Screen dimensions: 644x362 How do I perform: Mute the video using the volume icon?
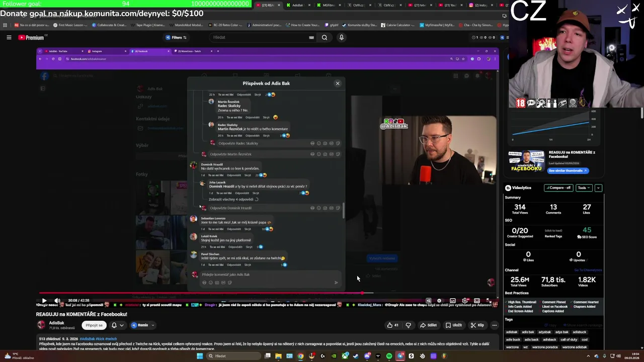[x=57, y=301]
